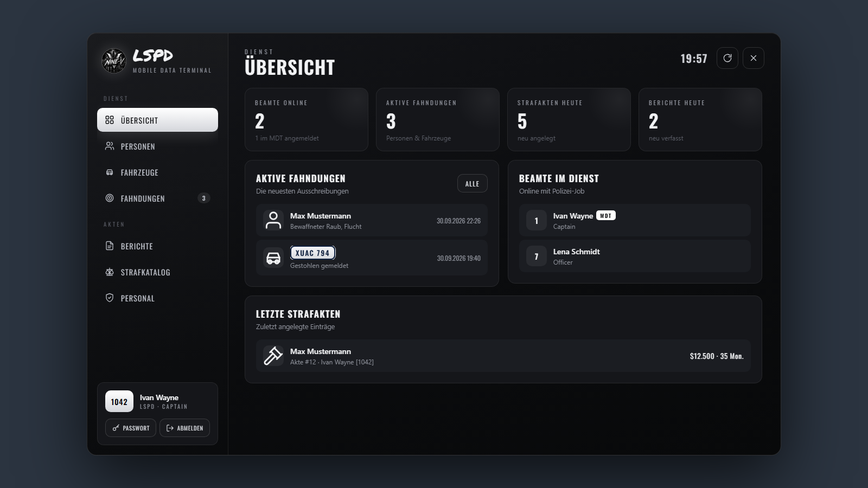Select the XUAC 794 license plate tag
Viewport: 868px width, 488px height.
312,253
